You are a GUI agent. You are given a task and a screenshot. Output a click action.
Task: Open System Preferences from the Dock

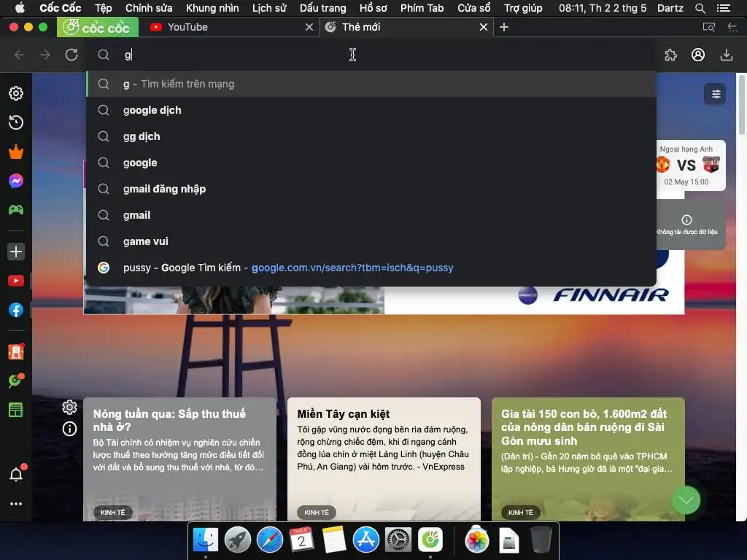coord(398,540)
